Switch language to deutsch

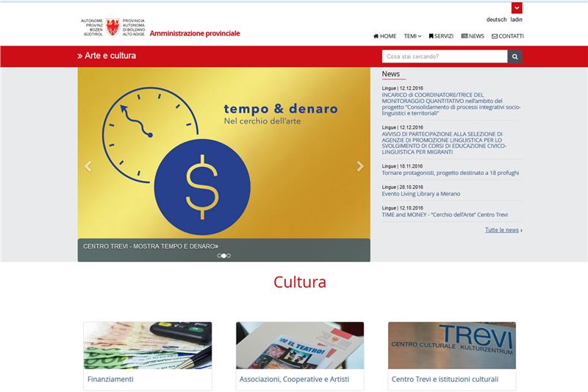496,20
